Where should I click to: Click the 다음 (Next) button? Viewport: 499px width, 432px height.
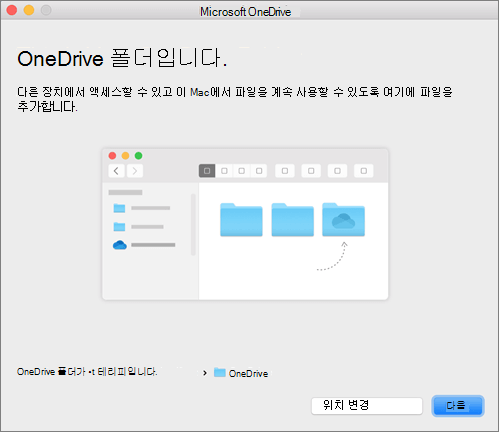coord(458,406)
